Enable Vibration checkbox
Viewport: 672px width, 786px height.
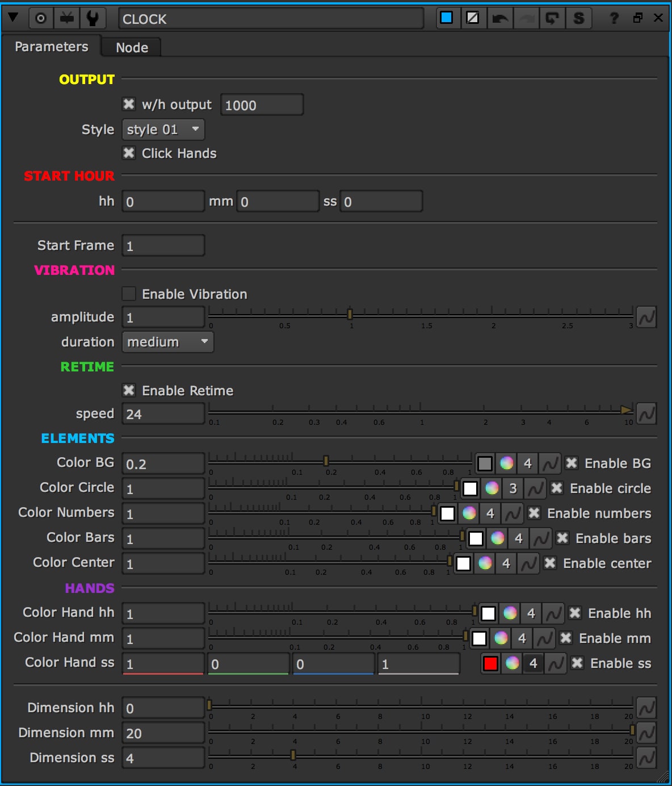point(129,294)
